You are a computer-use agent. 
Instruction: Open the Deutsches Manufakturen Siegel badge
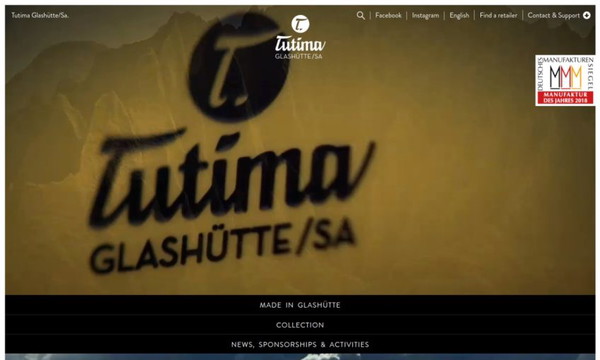point(565,80)
